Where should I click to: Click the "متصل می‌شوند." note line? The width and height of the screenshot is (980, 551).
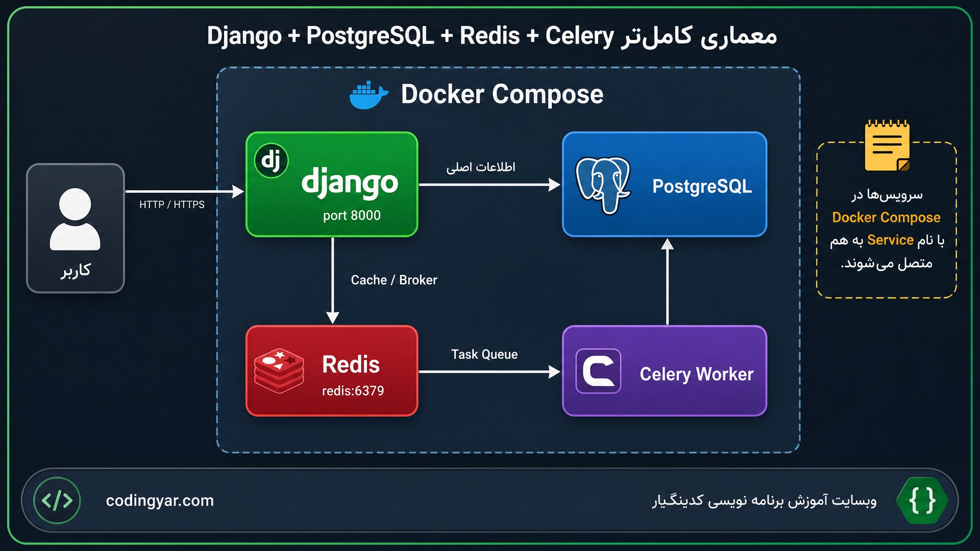point(887,263)
